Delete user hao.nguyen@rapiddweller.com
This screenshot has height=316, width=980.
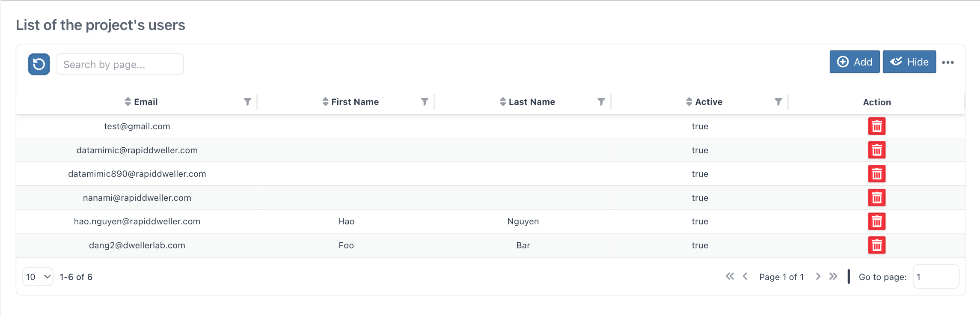[x=877, y=221]
